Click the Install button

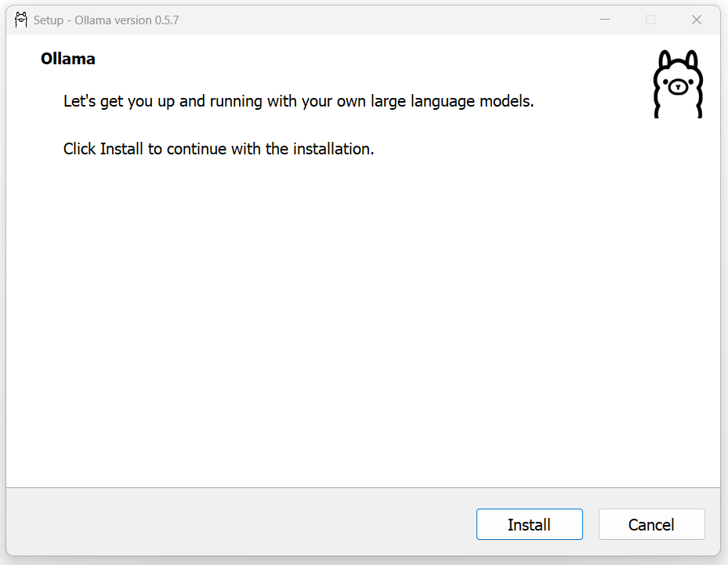529,524
